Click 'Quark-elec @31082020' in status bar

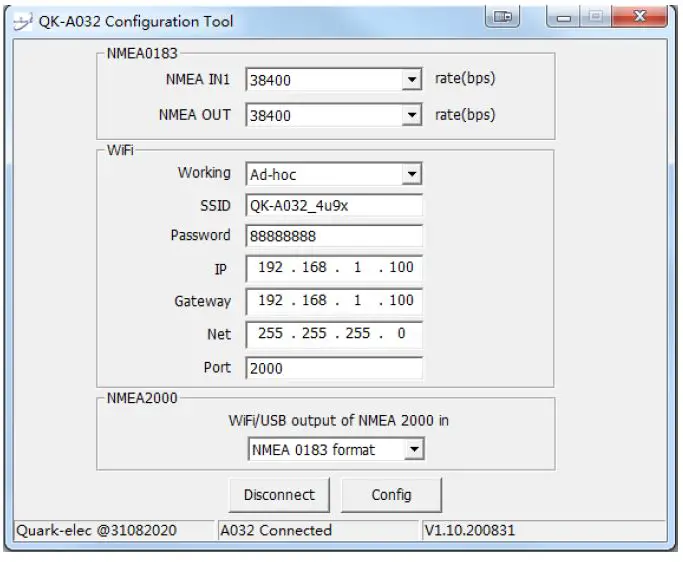96,530
